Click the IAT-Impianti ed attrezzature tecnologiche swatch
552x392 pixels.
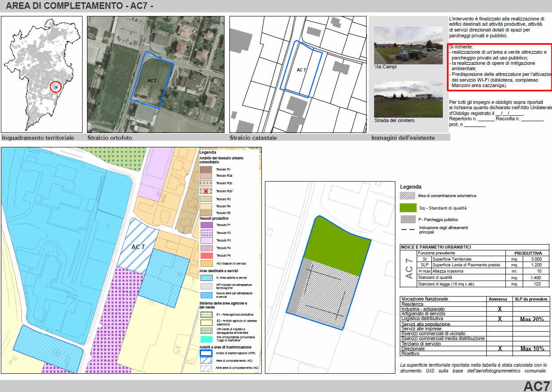[x=206, y=286]
